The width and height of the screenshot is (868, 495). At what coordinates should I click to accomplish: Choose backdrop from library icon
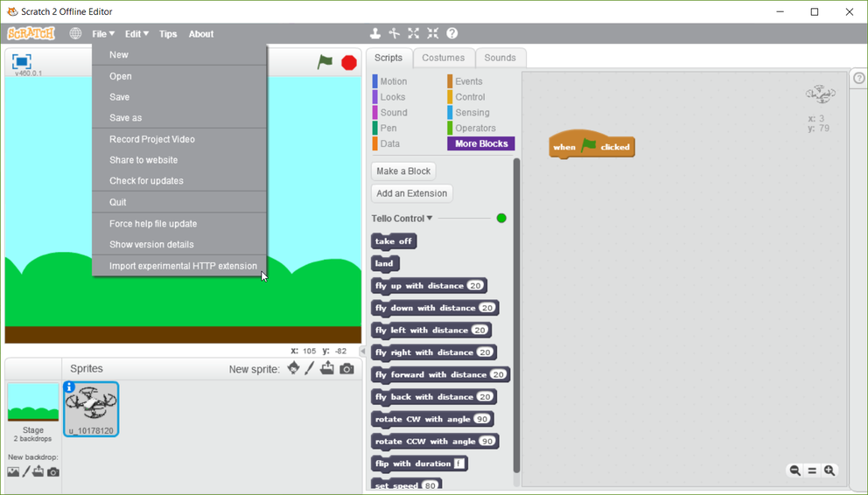pos(13,471)
